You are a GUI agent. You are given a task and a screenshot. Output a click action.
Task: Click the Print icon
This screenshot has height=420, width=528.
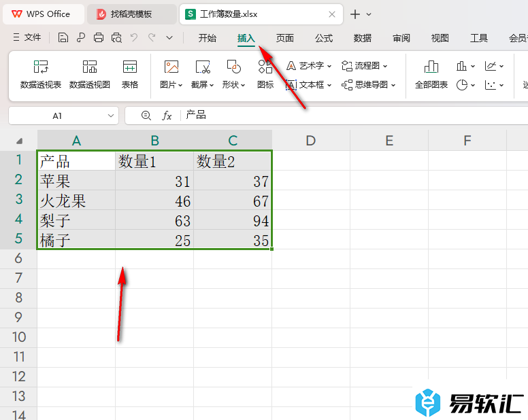[99, 37]
